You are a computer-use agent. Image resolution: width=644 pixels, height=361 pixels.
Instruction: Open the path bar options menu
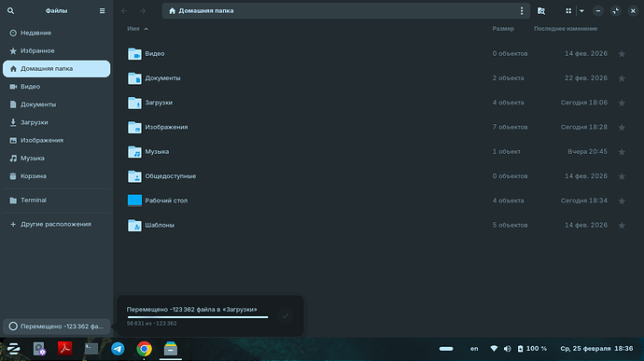(522, 11)
